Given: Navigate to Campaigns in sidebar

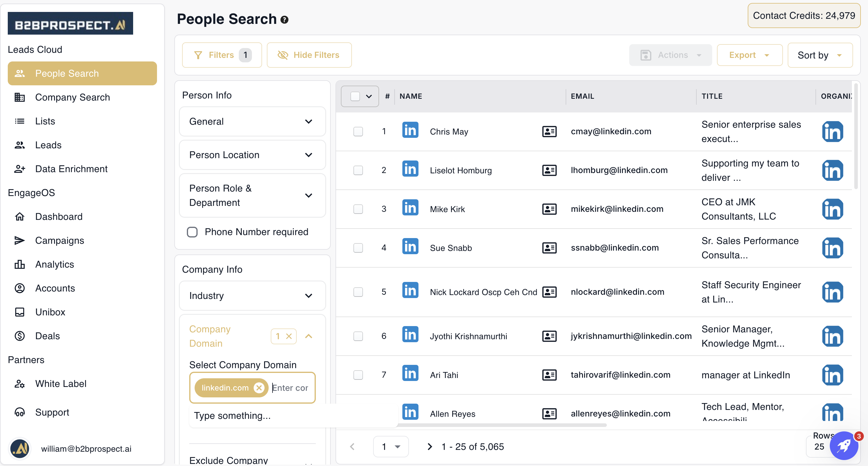Looking at the screenshot, I should pos(60,240).
